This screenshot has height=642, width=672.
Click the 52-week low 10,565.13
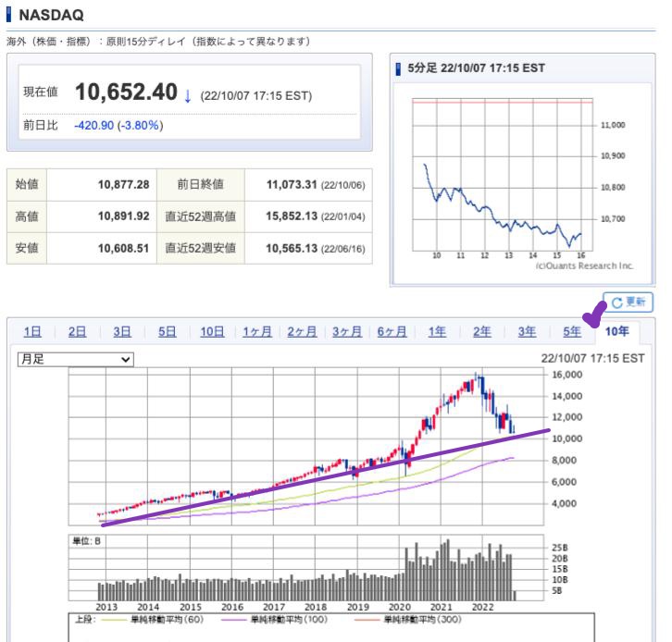click(x=292, y=249)
